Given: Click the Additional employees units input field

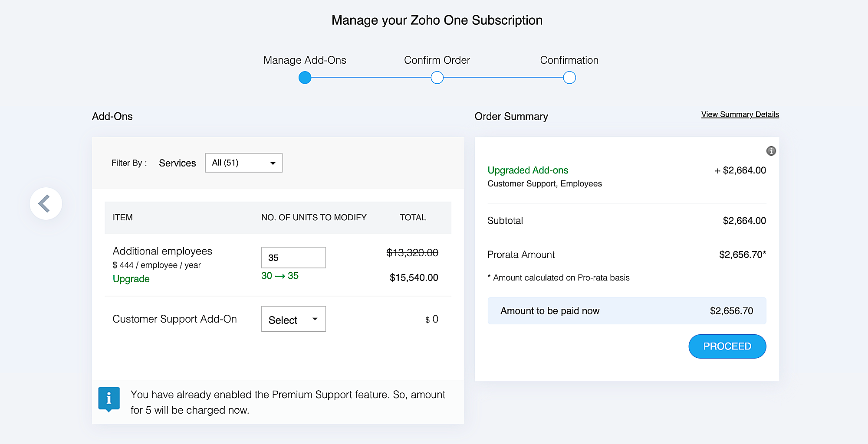Looking at the screenshot, I should (x=293, y=258).
